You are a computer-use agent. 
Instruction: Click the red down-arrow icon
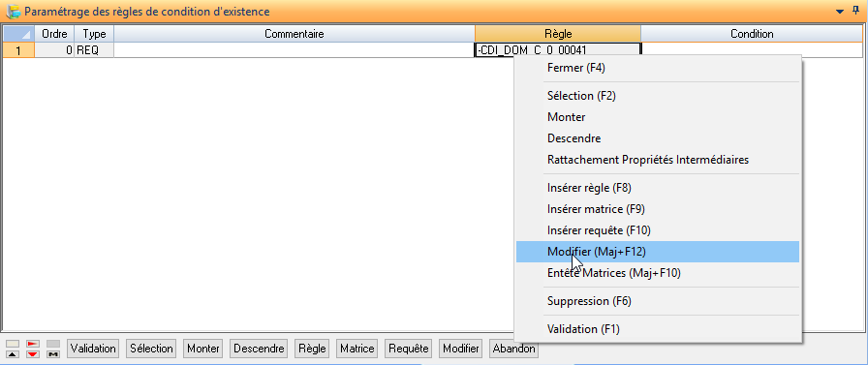click(33, 354)
